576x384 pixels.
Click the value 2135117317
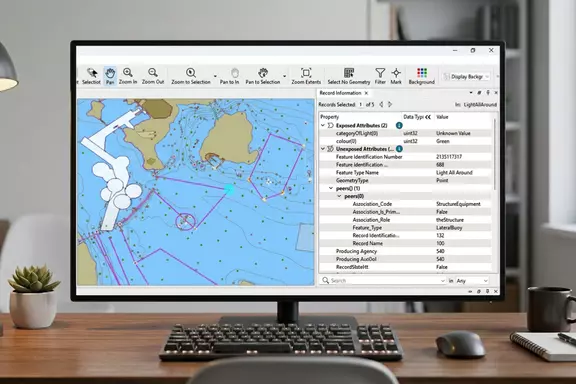[449, 157]
